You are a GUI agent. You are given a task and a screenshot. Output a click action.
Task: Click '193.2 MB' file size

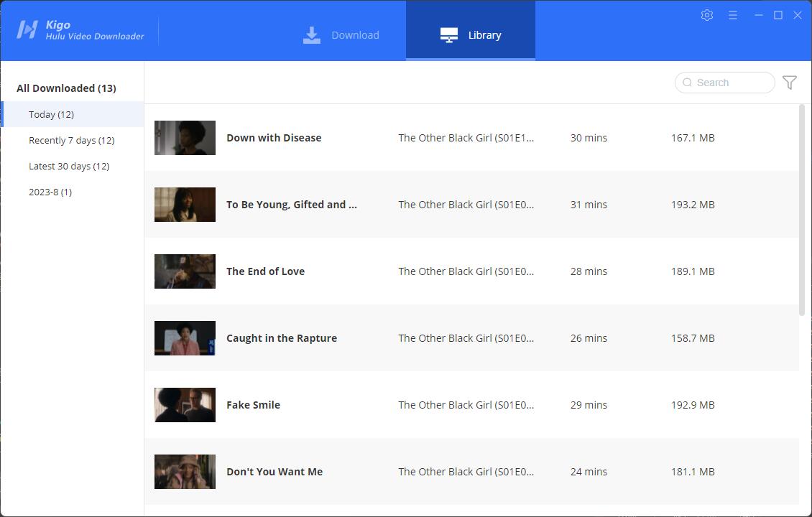click(x=693, y=205)
